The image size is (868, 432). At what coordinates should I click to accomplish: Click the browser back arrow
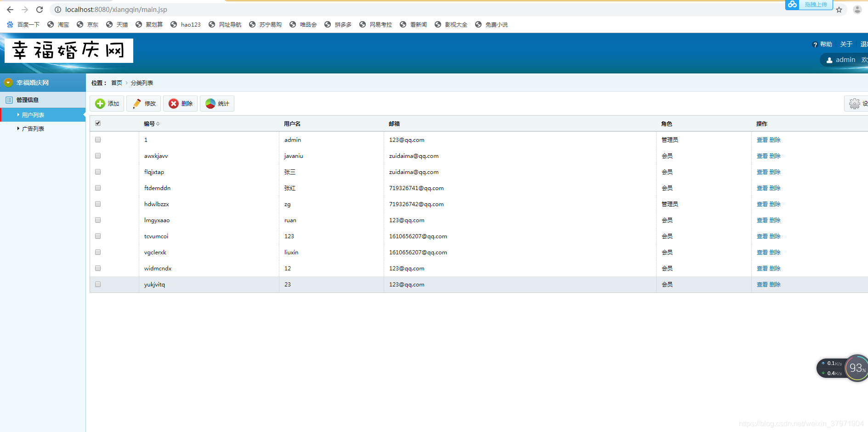(10, 10)
